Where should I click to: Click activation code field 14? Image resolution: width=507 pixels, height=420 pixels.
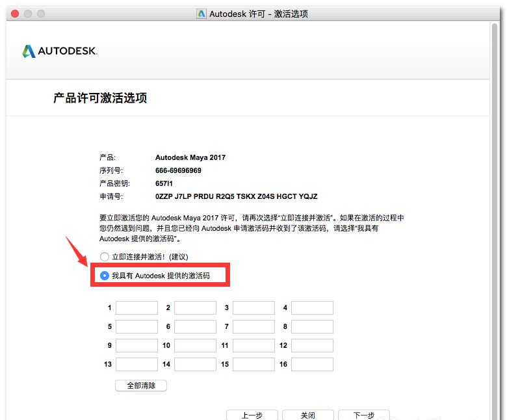tap(195, 364)
